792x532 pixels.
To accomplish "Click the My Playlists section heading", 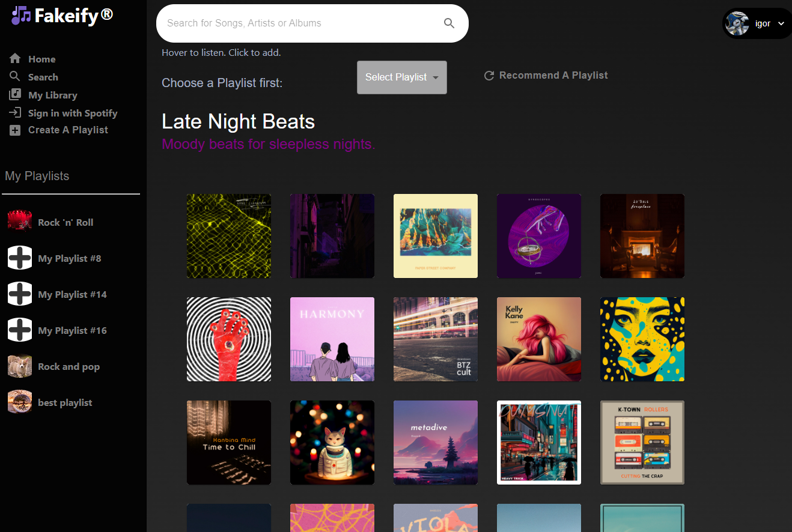I will [37, 176].
